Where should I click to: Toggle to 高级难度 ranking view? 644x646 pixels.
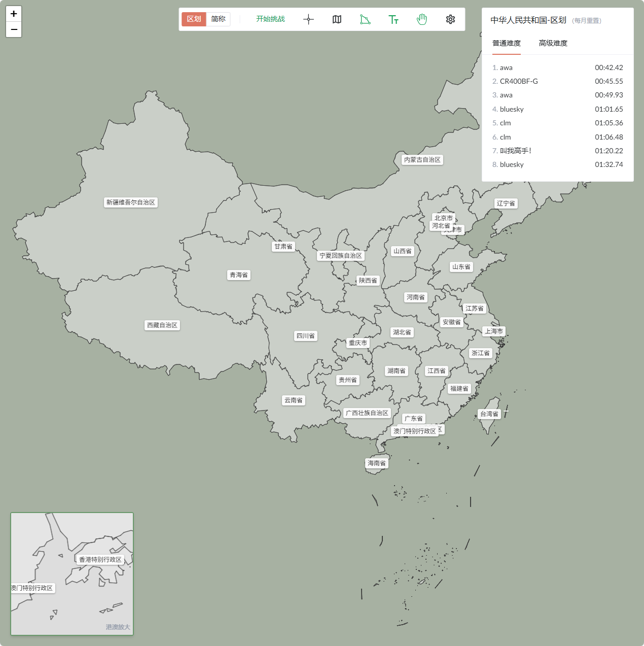(x=553, y=43)
